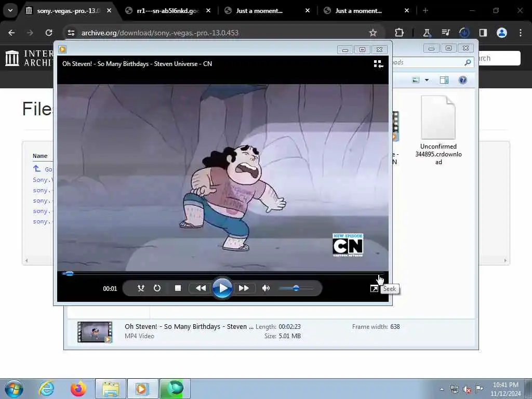Viewport: 532px width, 399px height.
Task: Click the Explorer search magnifier icon
Action: pyautogui.click(x=468, y=62)
